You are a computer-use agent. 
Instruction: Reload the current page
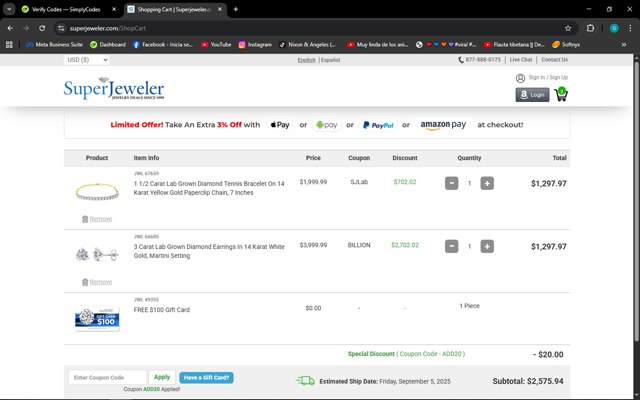[x=42, y=28]
